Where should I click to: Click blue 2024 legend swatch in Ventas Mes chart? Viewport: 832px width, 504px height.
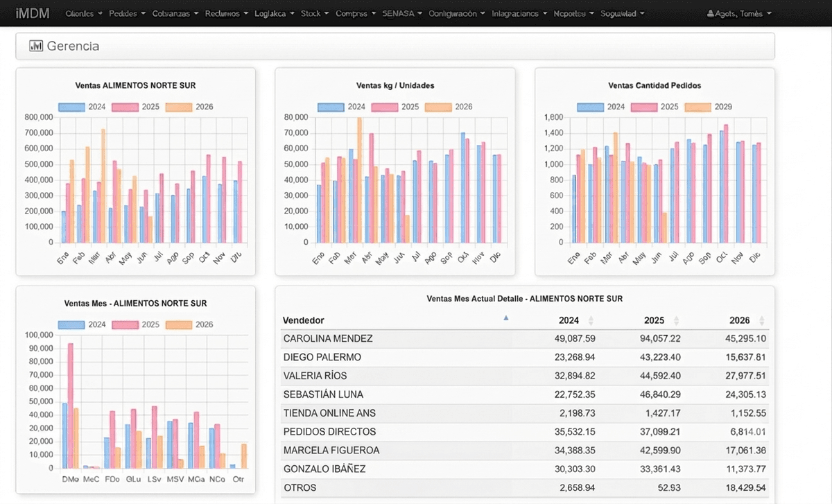click(x=71, y=324)
